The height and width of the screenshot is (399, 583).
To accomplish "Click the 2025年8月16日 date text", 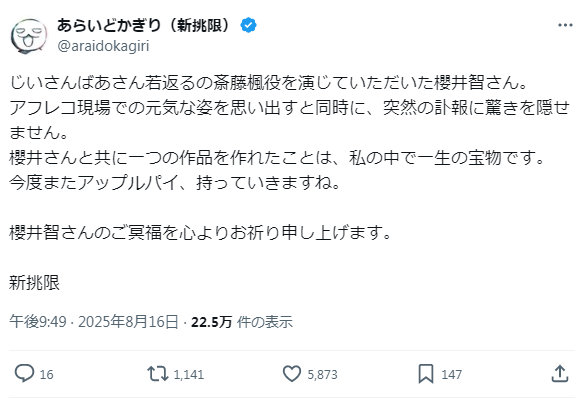I will [128, 322].
